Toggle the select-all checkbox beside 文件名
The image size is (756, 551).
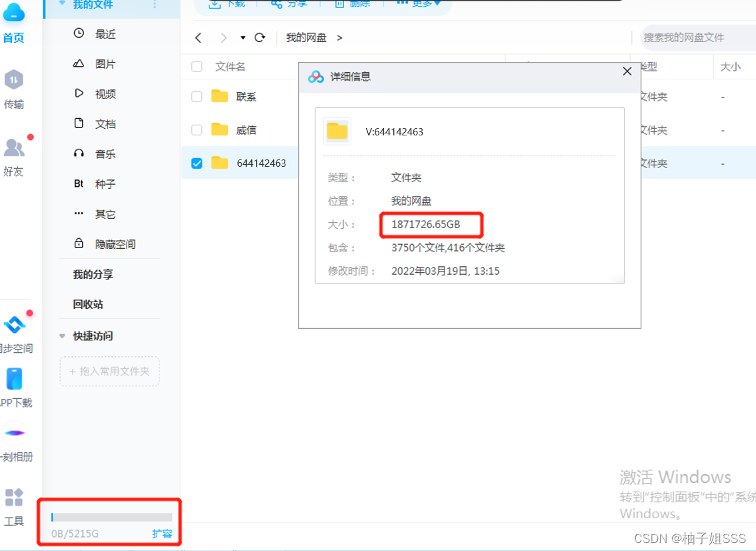(197, 67)
